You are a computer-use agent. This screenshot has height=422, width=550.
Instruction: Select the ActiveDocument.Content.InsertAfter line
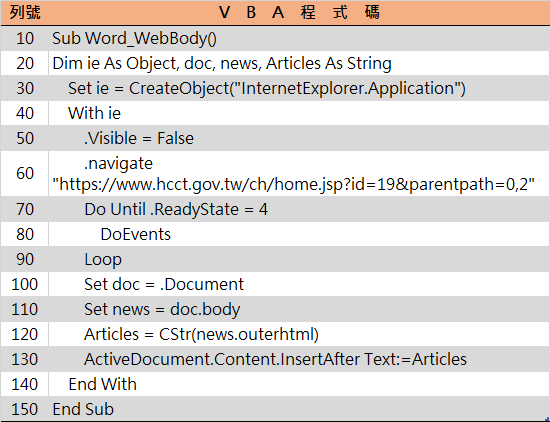pos(275,359)
